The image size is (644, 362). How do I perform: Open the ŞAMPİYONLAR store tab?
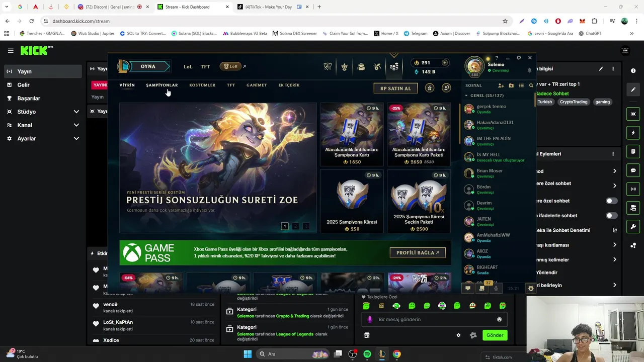162,85
